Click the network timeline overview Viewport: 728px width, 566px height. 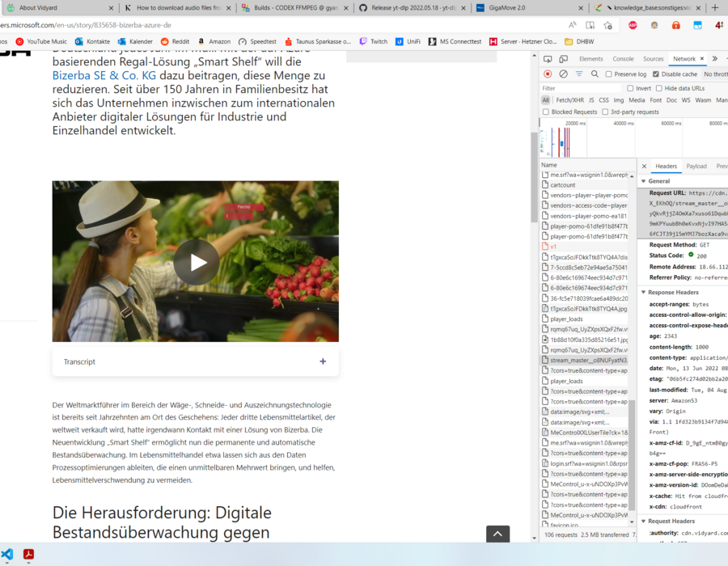point(633,137)
